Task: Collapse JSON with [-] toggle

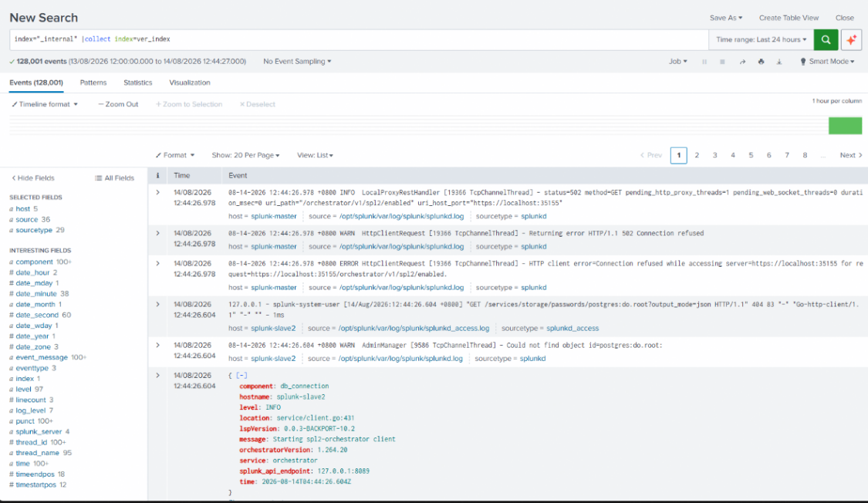Action: click(x=241, y=375)
